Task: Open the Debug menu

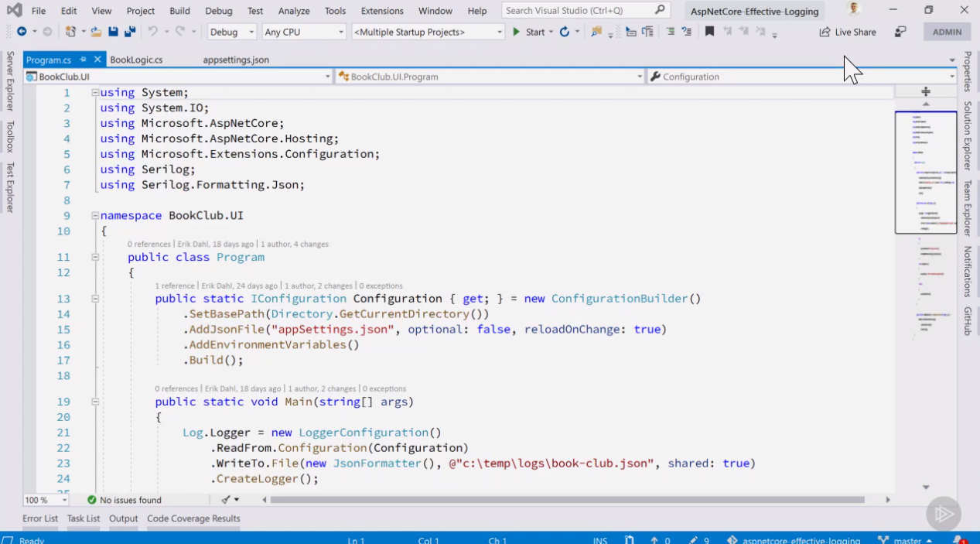Action: (x=219, y=11)
